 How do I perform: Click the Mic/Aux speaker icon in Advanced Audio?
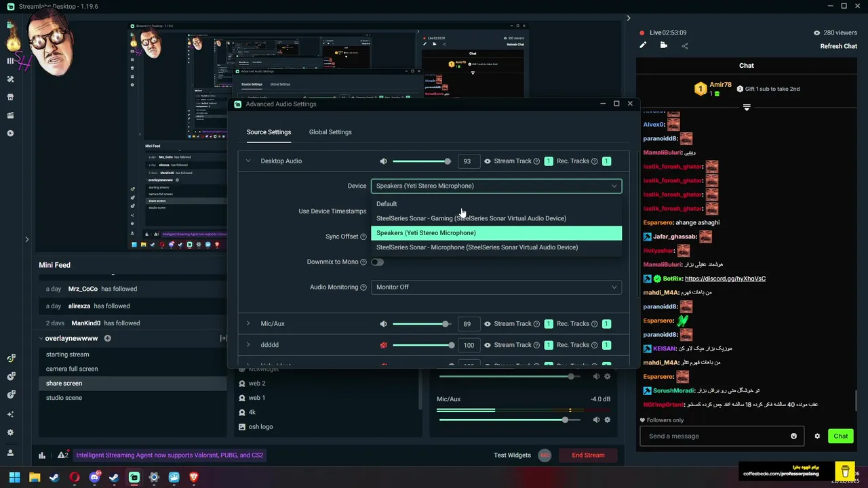pos(383,324)
